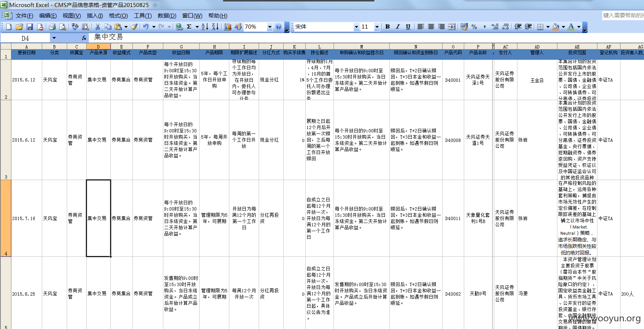This screenshot has height=329, width=644.
Task: Apply percent style
Action: click(474, 27)
